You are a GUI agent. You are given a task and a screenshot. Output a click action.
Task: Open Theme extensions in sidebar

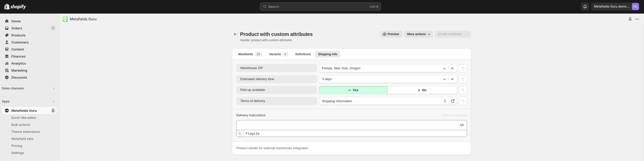[x=25, y=132]
